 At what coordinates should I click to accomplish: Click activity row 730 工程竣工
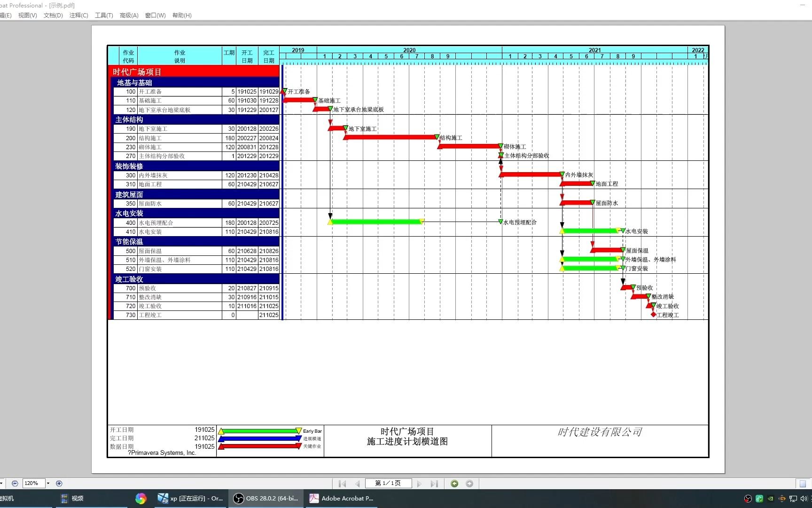(196, 315)
